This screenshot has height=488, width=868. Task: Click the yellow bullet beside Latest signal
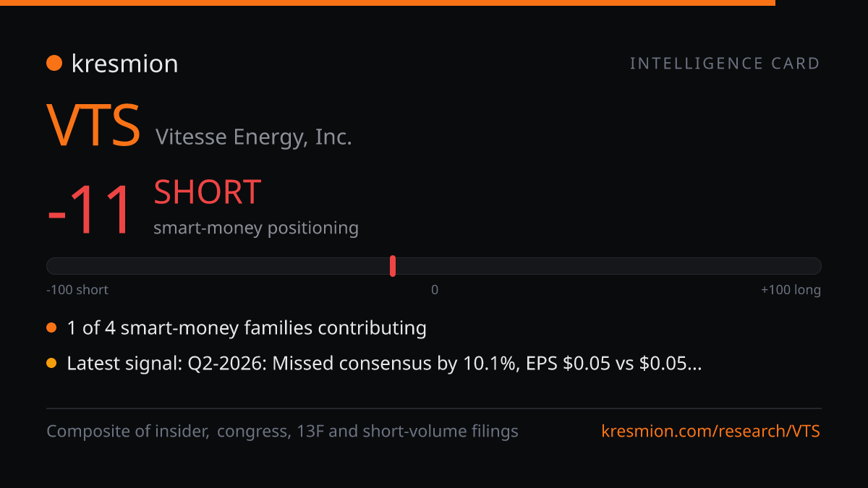click(x=51, y=364)
